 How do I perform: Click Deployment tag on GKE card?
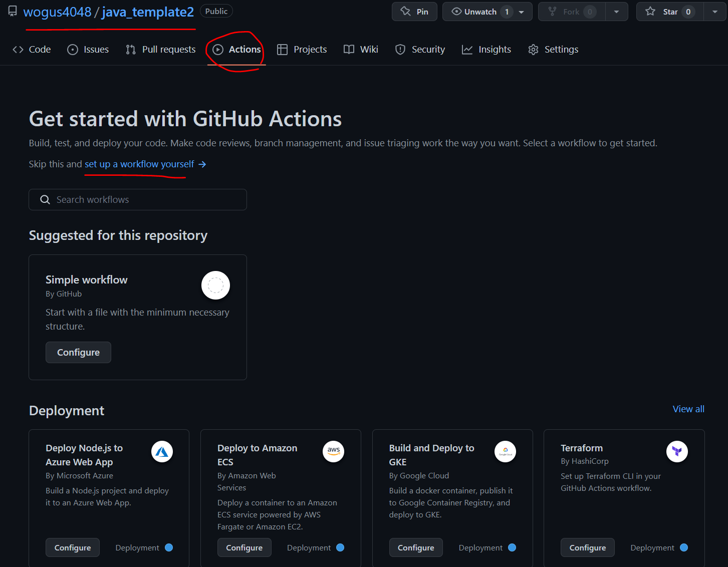click(488, 548)
